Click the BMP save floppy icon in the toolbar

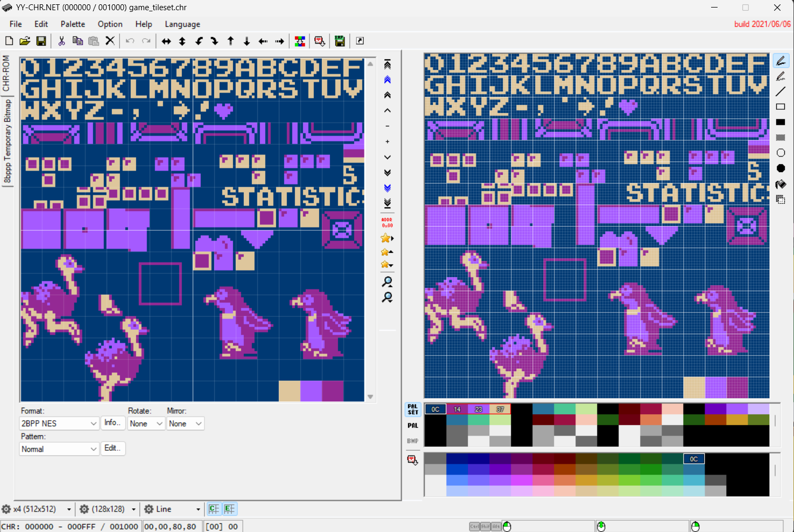point(340,41)
